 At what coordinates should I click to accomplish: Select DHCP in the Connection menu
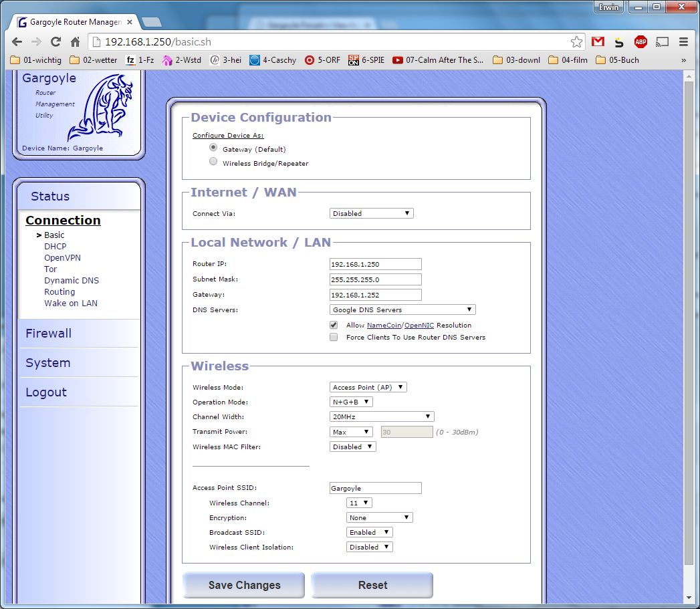[x=55, y=246]
